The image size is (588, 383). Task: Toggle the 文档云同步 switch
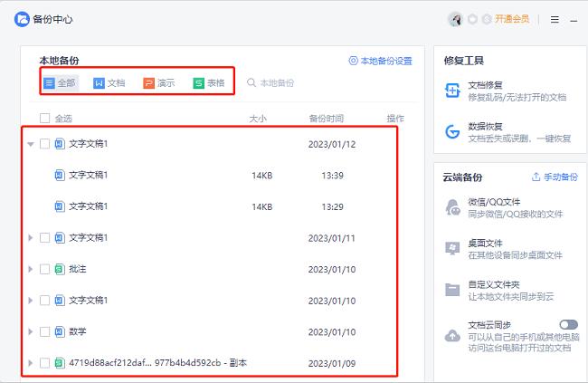(x=568, y=324)
